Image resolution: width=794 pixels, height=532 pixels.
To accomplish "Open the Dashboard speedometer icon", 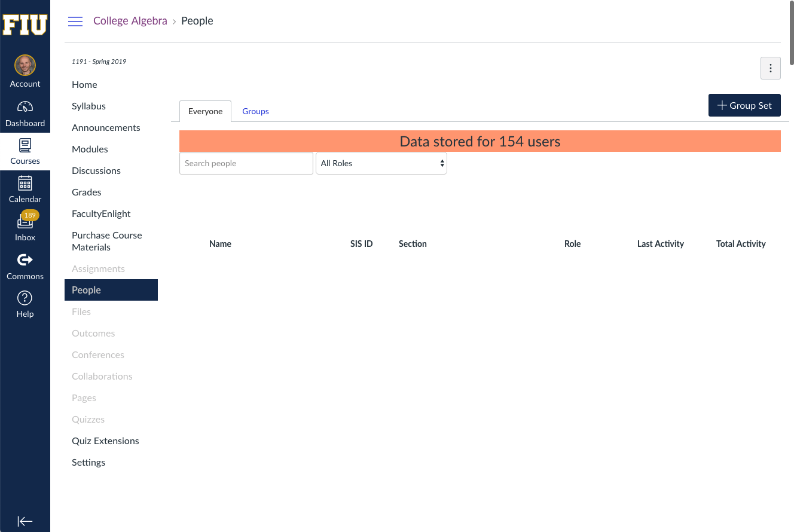I will (25, 108).
